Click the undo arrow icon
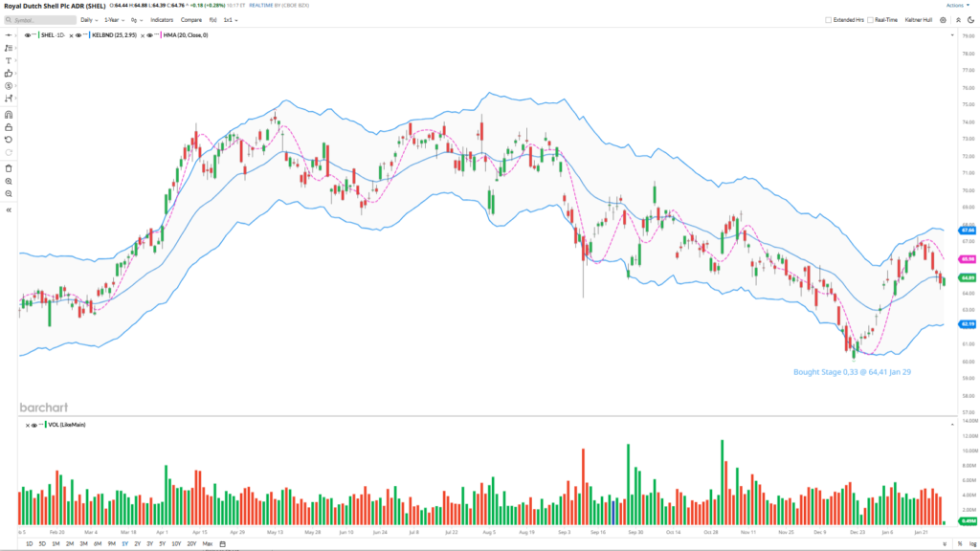 9,140
